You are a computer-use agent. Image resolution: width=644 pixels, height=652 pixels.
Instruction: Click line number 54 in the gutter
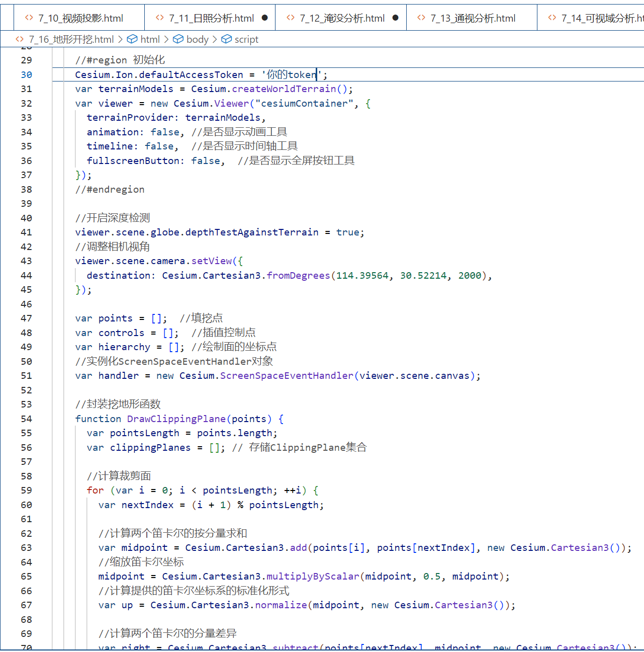[26, 419]
